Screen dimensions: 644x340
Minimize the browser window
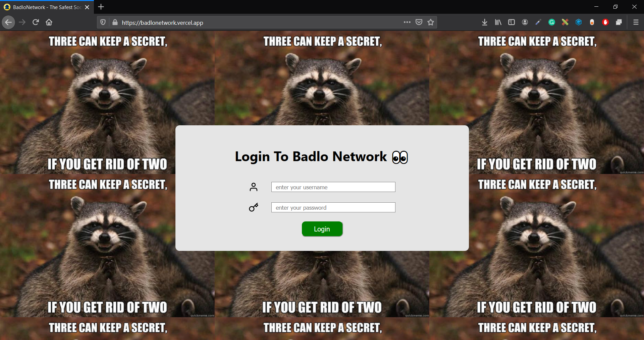pos(596,7)
